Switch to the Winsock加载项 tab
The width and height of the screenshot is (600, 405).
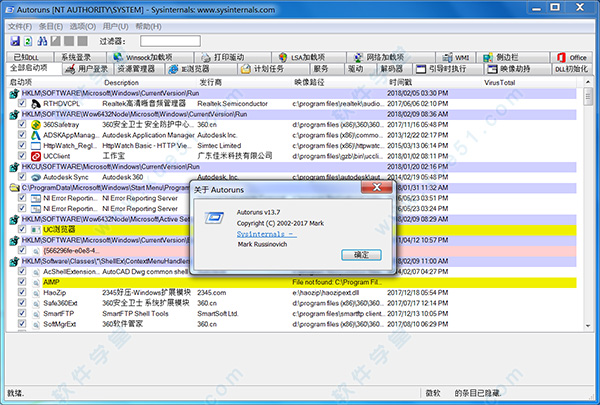(x=150, y=57)
